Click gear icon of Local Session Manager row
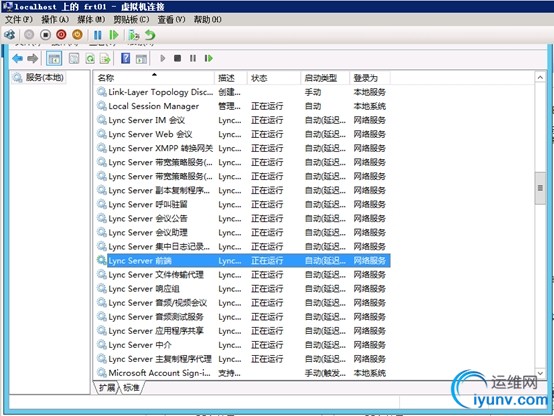Viewport: 554px width, 416px height. 102,106
